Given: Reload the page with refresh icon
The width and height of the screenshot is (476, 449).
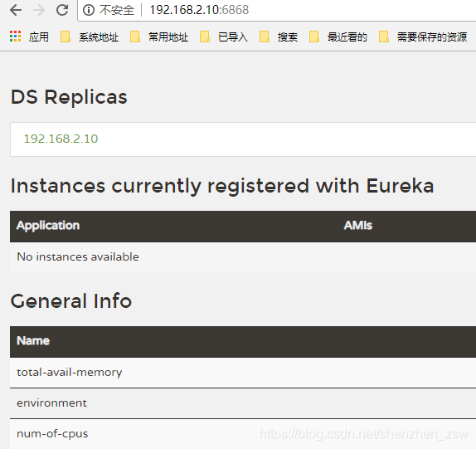Looking at the screenshot, I should click(x=62, y=10).
